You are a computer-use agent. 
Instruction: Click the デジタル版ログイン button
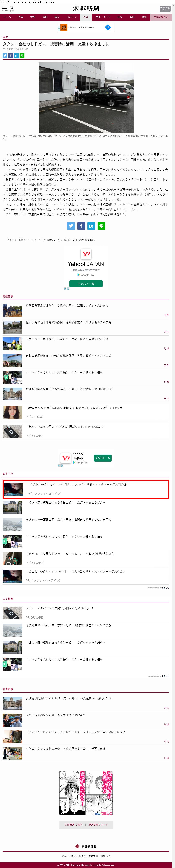pos(165,9)
